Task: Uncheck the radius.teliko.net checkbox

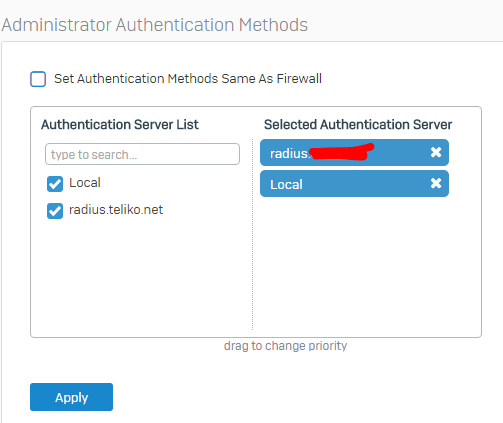Action: click(x=55, y=211)
